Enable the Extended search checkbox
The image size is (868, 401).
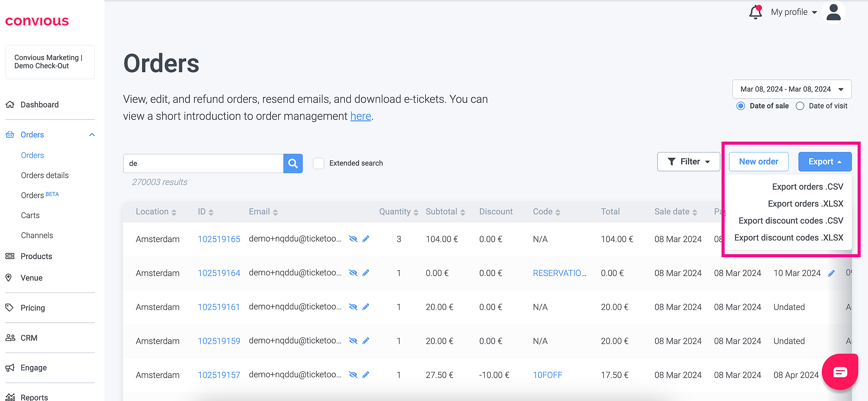click(x=318, y=163)
